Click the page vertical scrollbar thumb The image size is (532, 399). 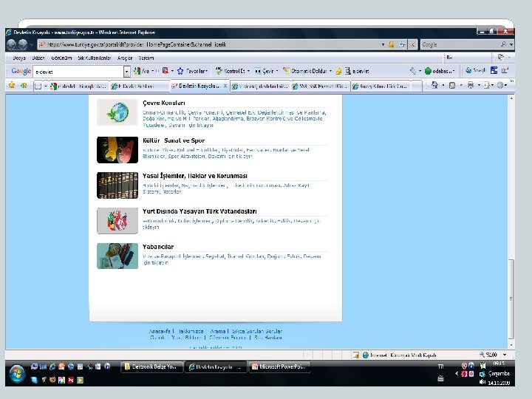[x=511, y=299]
